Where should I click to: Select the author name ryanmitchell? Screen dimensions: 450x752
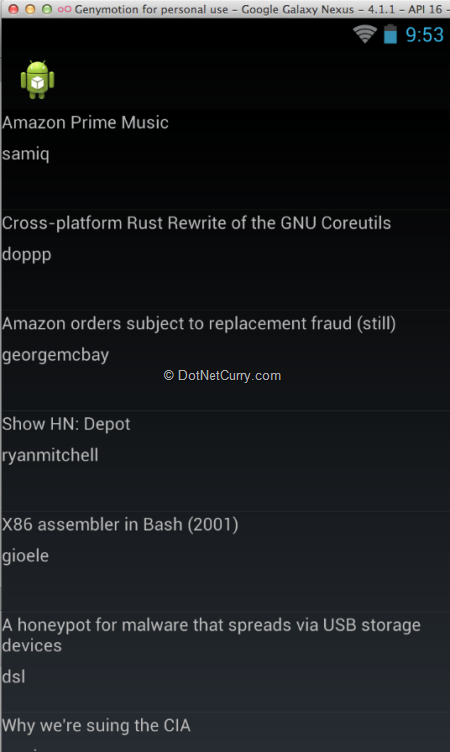(50, 455)
